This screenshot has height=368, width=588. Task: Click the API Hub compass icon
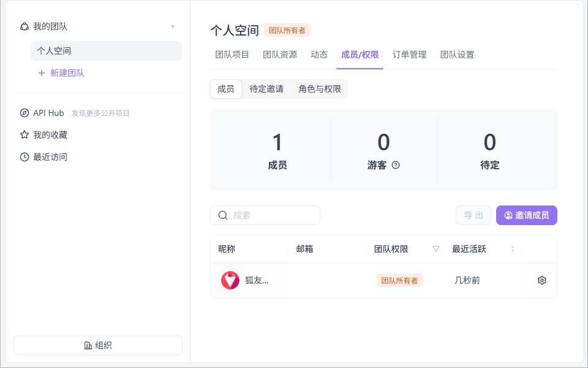click(x=24, y=113)
